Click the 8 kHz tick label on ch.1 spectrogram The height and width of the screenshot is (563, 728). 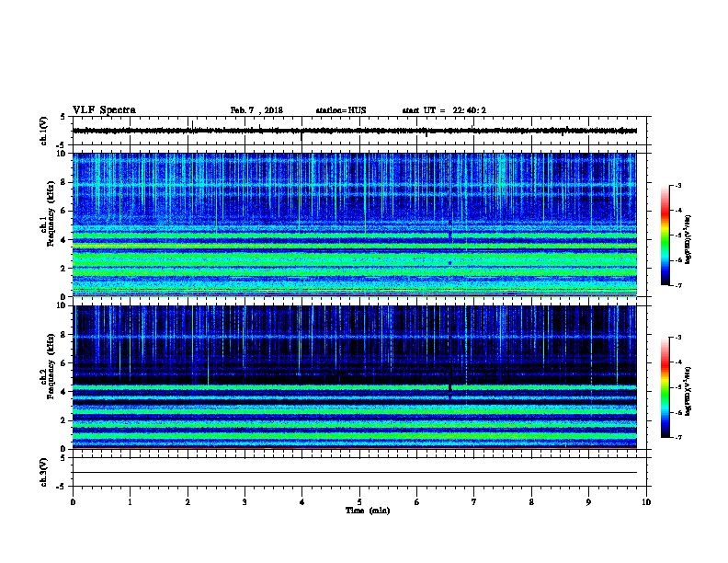(x=63, y=182)
